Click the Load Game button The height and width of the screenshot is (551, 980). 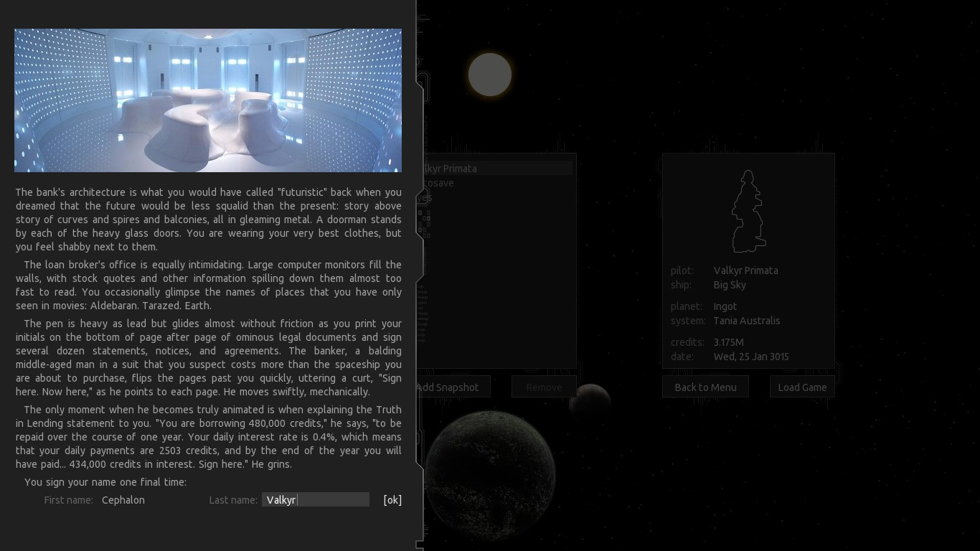[802, 387]
